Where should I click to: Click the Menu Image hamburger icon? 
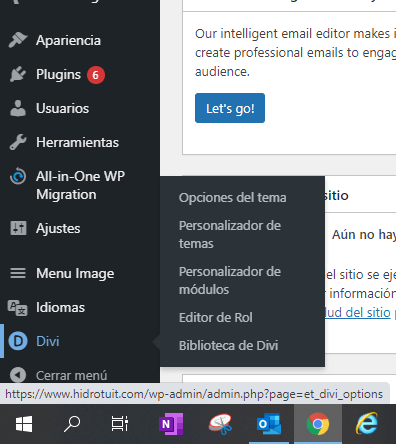click(18, 273)
